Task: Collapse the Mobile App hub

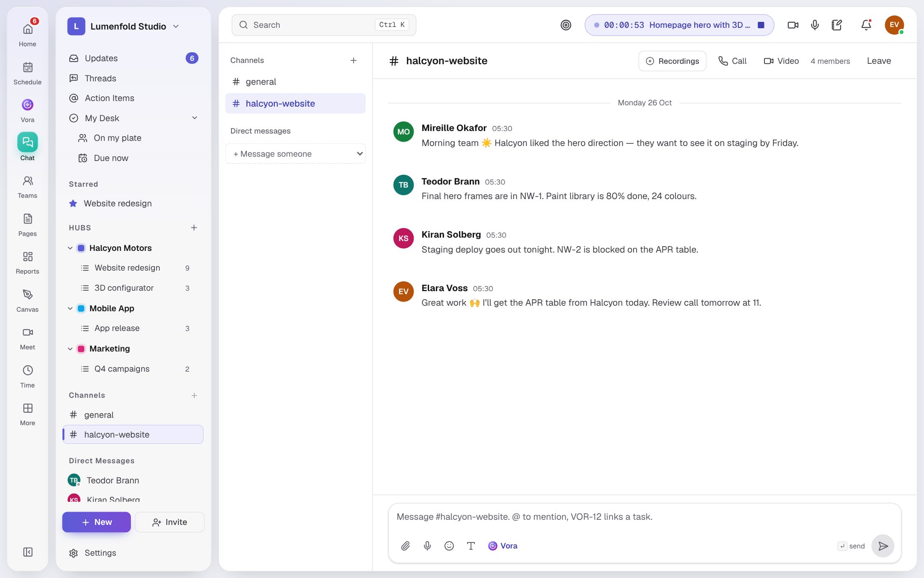Action: (70, 308)
